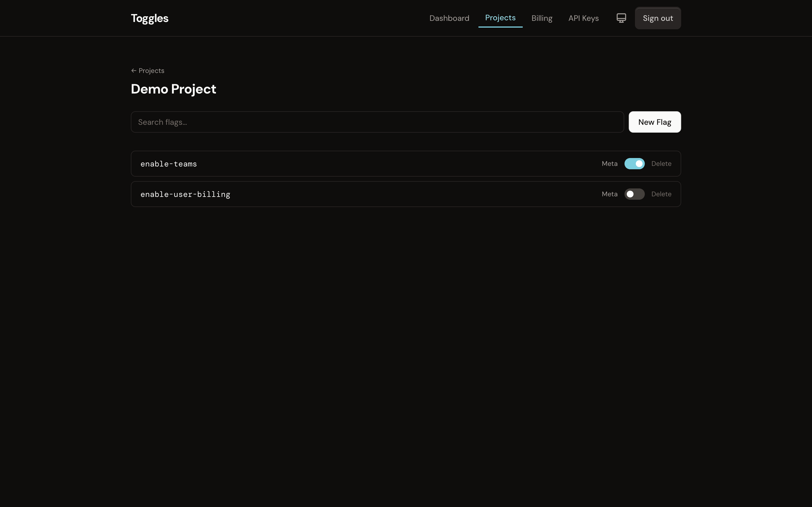Click the Demo Project heading

tap(173, 88)
